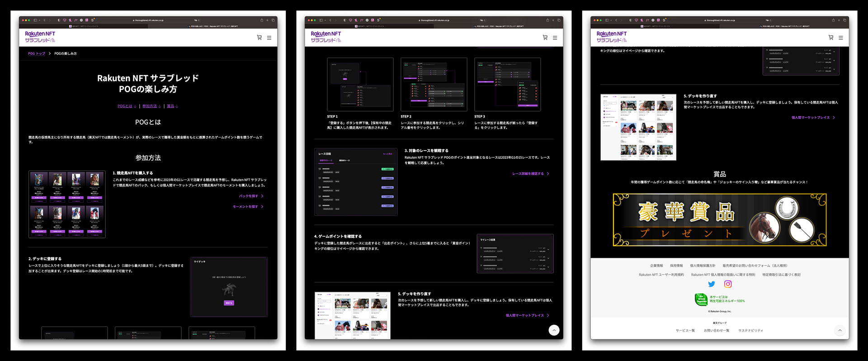Open the Instagram icon in the footer

(x=728, y=284)
